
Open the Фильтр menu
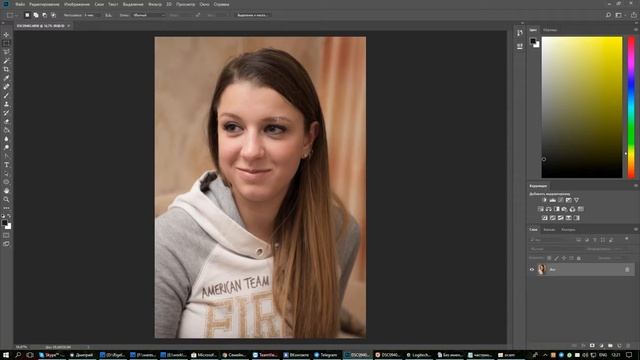pyautogui.click(x=155, y=4)
